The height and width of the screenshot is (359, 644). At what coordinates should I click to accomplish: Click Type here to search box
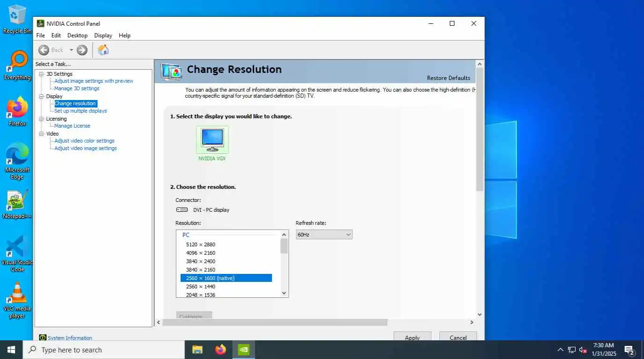pos(103,350)
